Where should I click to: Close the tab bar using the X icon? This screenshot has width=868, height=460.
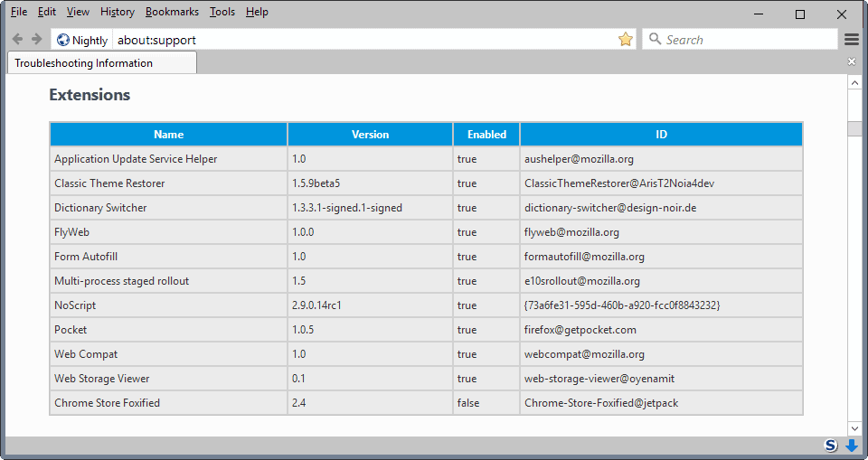tap(852, 61)
